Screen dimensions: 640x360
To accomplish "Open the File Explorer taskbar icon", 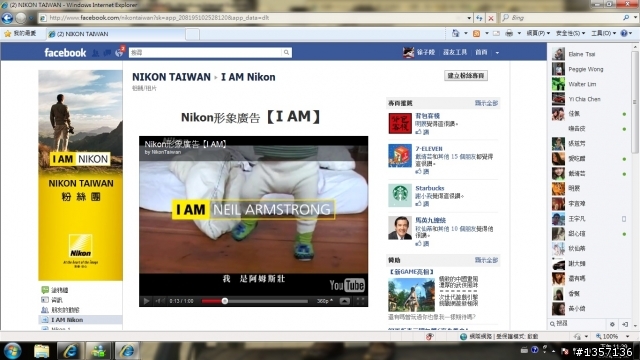I will click(41, 351).
